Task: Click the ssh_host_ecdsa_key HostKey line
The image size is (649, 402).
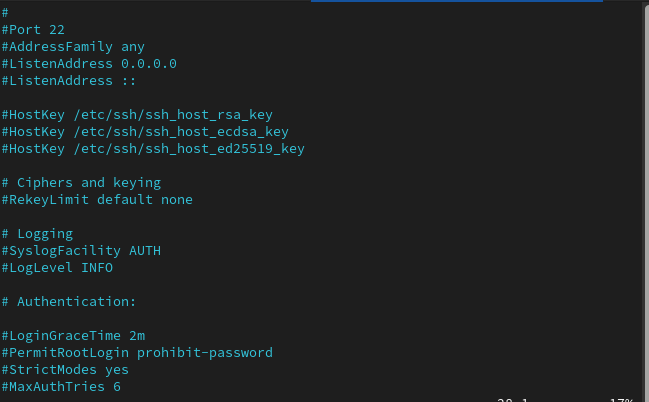Action: 145,131
